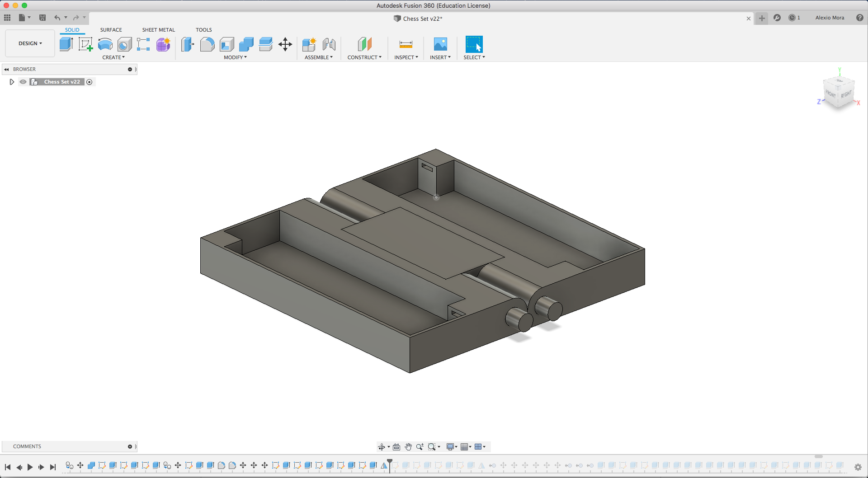Click the Create Sketch icon

tap(85, 44)
